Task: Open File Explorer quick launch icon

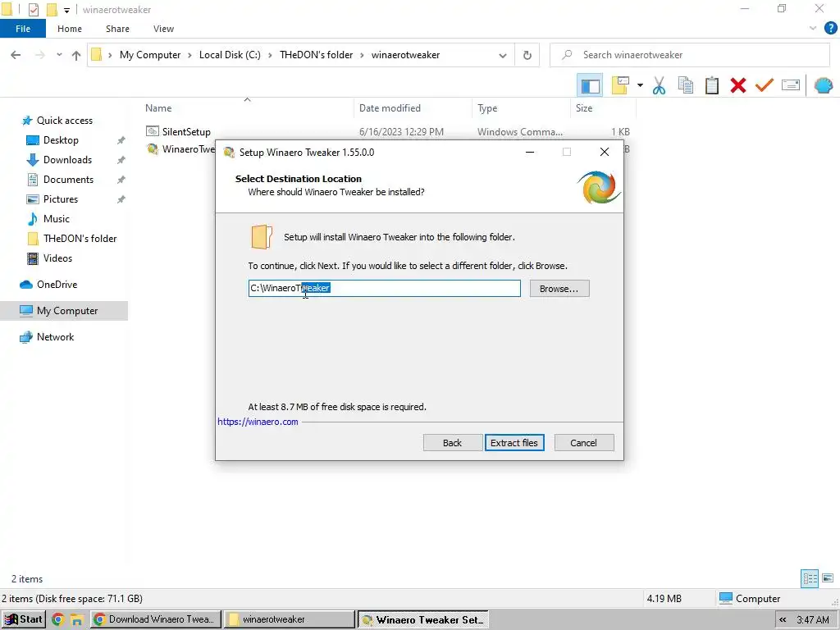Action: pyautogui.click(x=76, y=620)
